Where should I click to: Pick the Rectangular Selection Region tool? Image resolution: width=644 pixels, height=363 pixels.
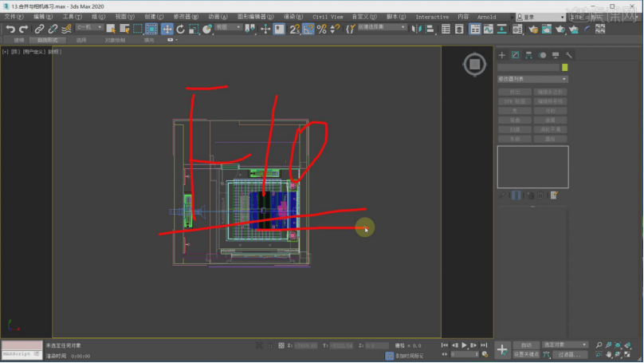[138, 29]
